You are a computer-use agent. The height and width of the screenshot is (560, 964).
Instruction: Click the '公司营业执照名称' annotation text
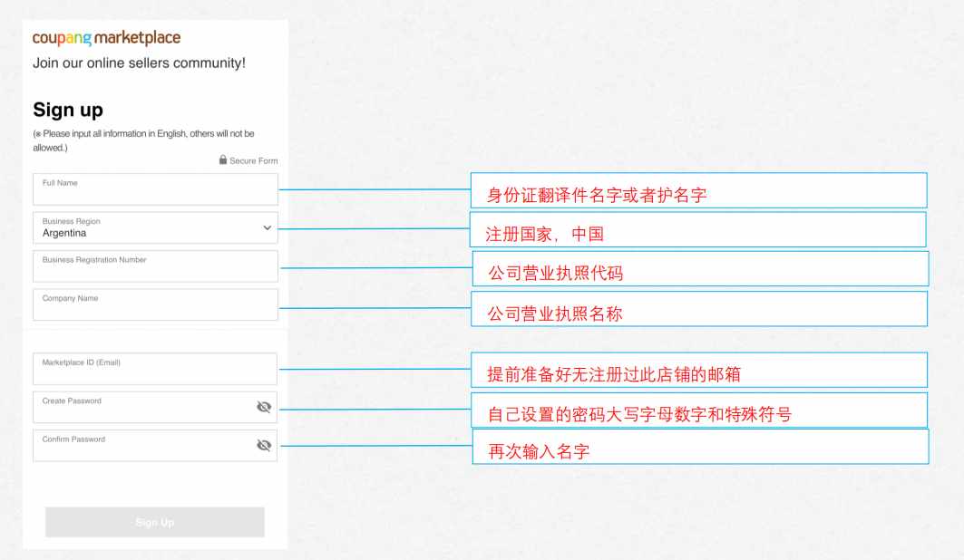tap(554, 314)
